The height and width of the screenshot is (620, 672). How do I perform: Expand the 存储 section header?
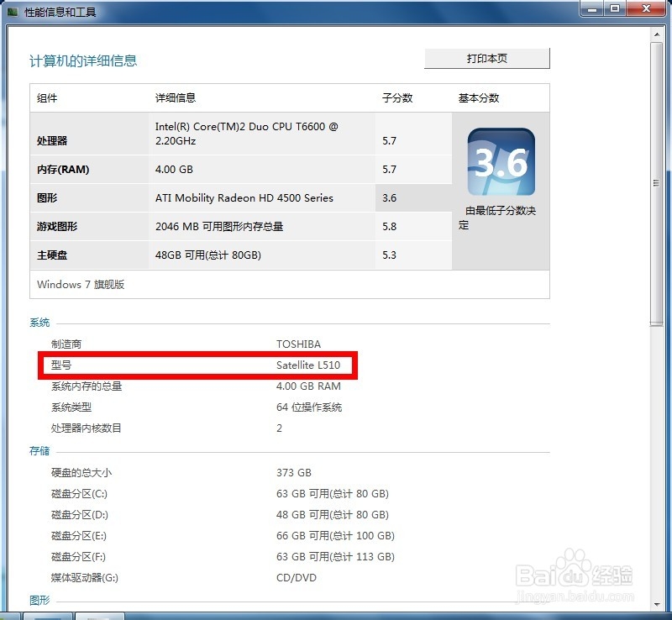[40, 451]
